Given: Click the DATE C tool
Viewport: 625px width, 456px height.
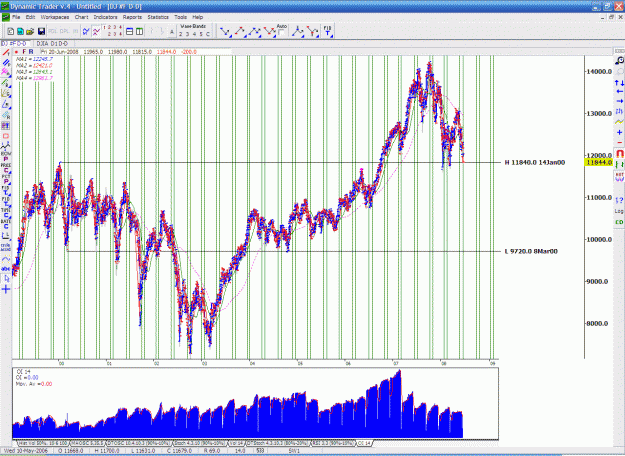Looking at the screenshot, I should point(6,224).
